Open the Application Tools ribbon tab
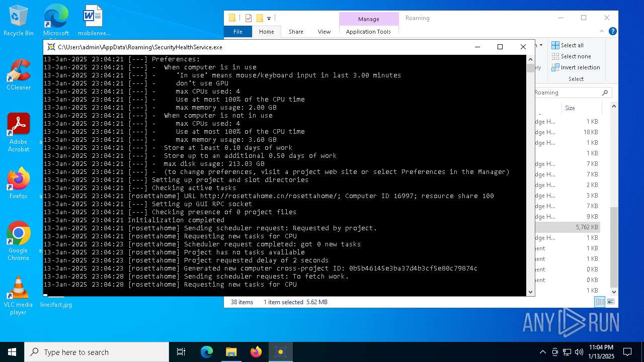 368,31
